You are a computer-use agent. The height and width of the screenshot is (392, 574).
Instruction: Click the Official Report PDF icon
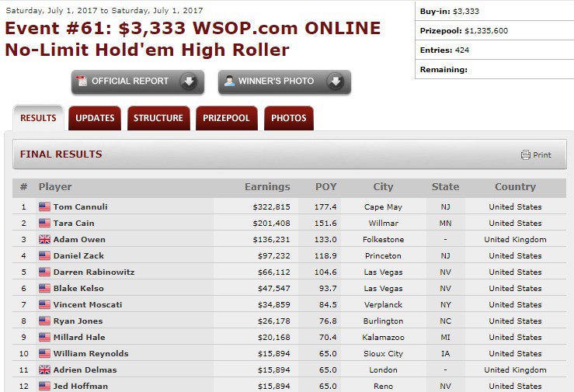(x=82, y=81)
